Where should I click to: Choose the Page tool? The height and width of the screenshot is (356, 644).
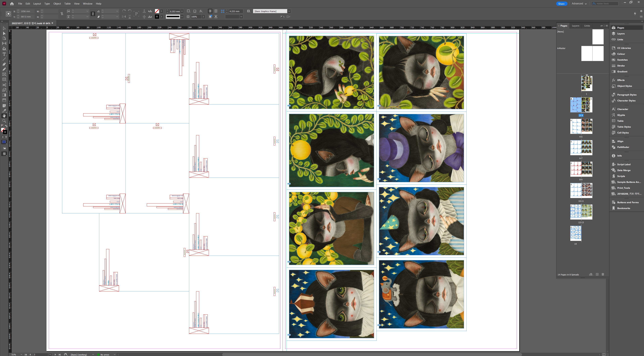click(x=4, y=38)
